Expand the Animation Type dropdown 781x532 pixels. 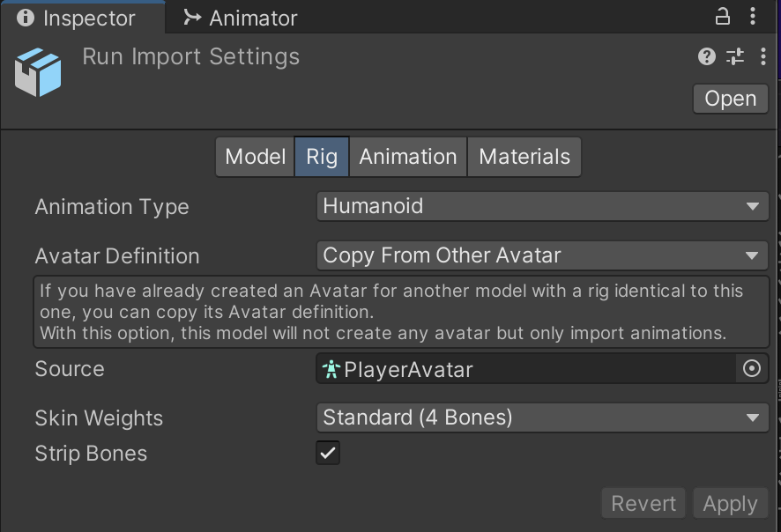coord(542,206)
